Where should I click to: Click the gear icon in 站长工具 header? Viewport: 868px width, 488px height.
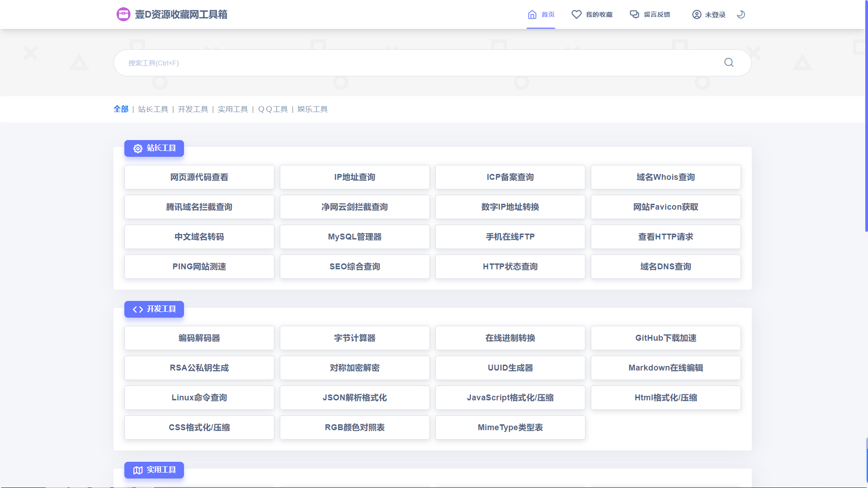138,148
